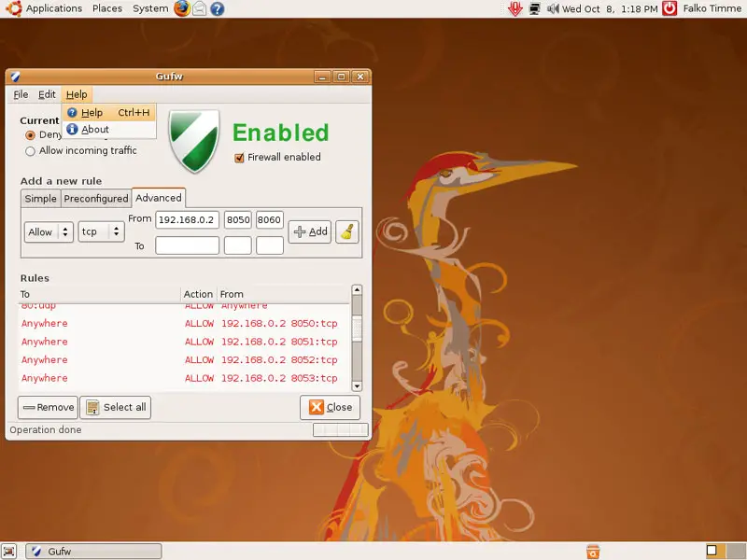Screen dimensions: 747x560
Task: Switch to the Simple tab
Action: [x=40, y=199]
